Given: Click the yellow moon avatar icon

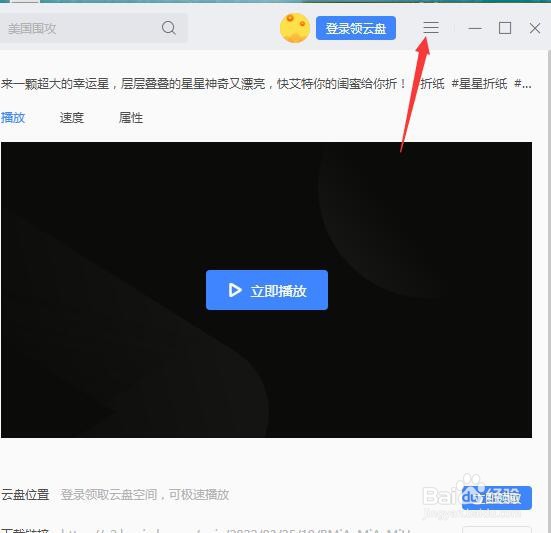Looking at the screenshot, I should [295, 28].
